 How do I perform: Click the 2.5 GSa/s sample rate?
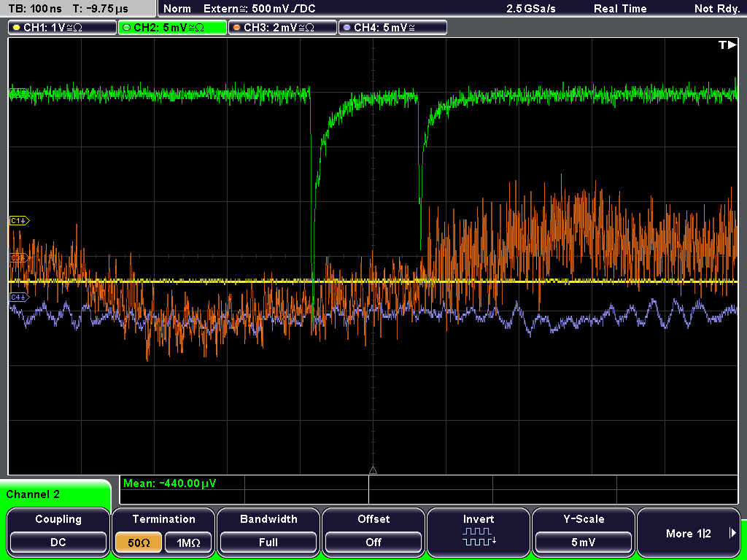coord(531,9)
